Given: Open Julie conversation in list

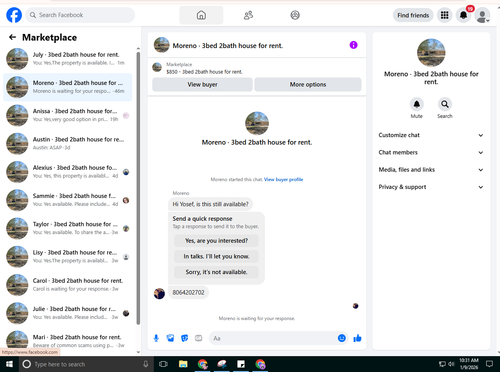Looking at the screenshot, I should [x=68, y=313].
